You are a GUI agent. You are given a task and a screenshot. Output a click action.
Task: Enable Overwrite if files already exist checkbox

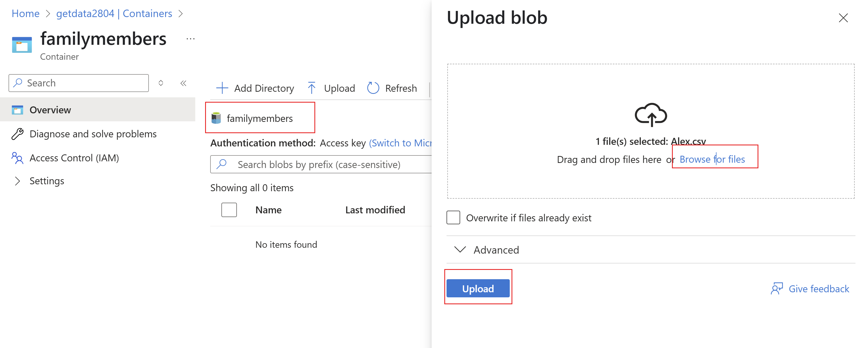453,218
